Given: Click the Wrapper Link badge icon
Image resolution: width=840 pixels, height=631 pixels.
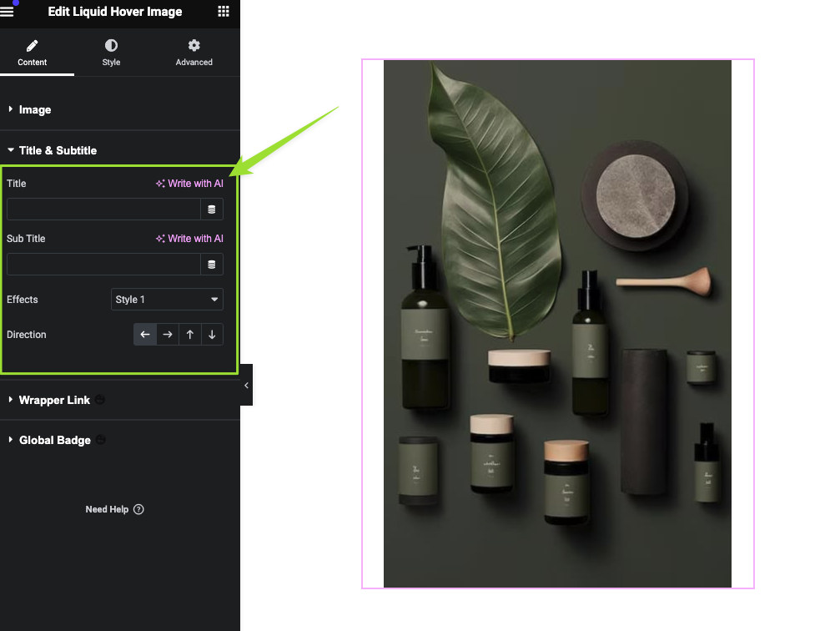Looking at the screenshot, I should click(99, 400).
